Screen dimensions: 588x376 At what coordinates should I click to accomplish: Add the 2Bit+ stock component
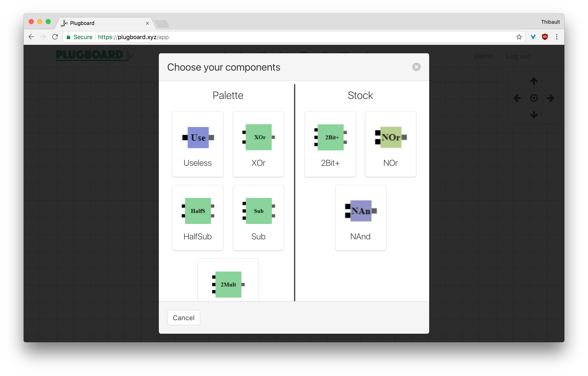pos(330,144)
